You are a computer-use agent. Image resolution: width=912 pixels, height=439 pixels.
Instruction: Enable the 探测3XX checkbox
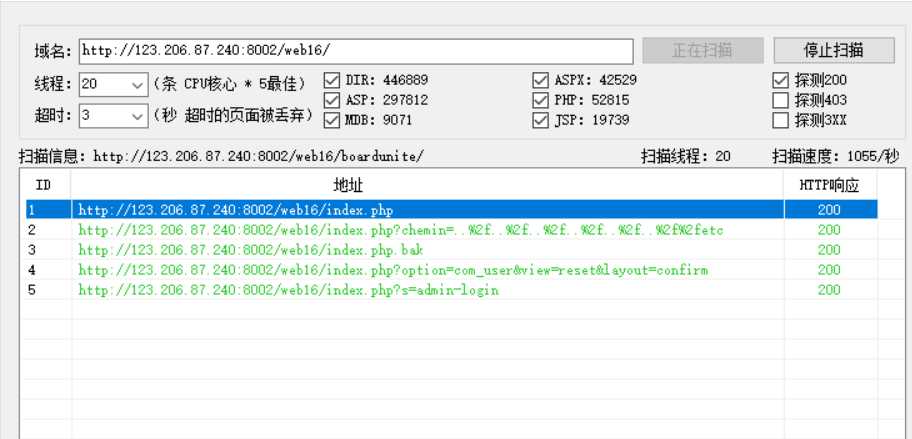pyautogui.click(x=781, y=120)
